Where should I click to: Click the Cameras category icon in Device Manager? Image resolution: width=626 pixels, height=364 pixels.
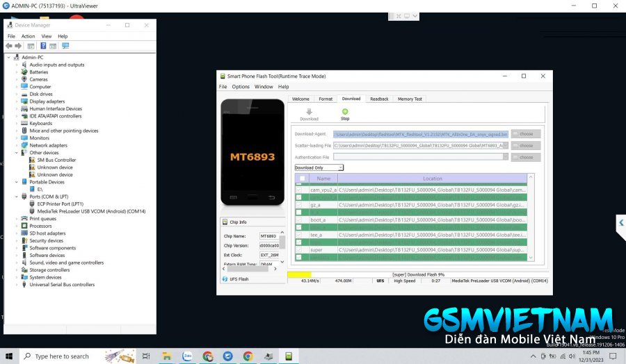(x=24, y=79)
